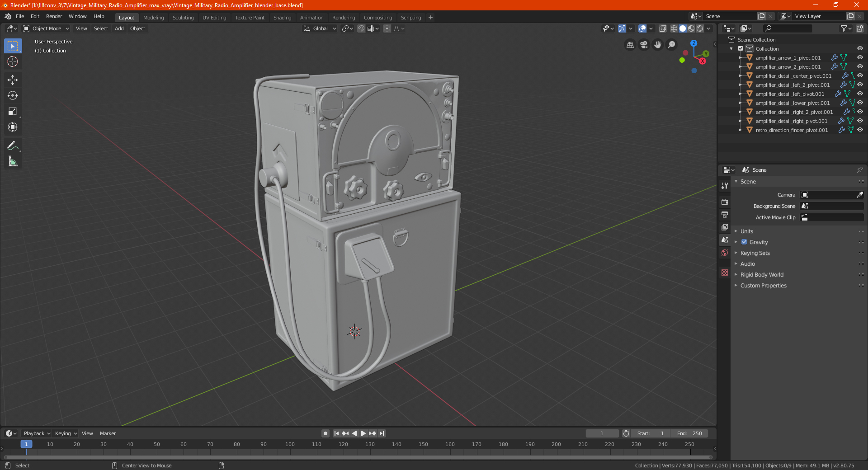Activate the Annotate tool
Viewport: 868px width, 470px height.
click(13, 146)
